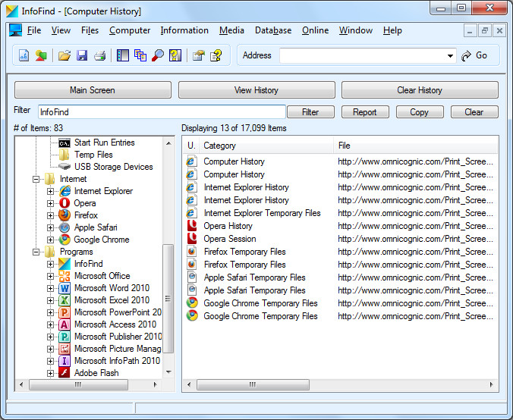
Task: Click the Copy button
Action: (x=420, y=112)
